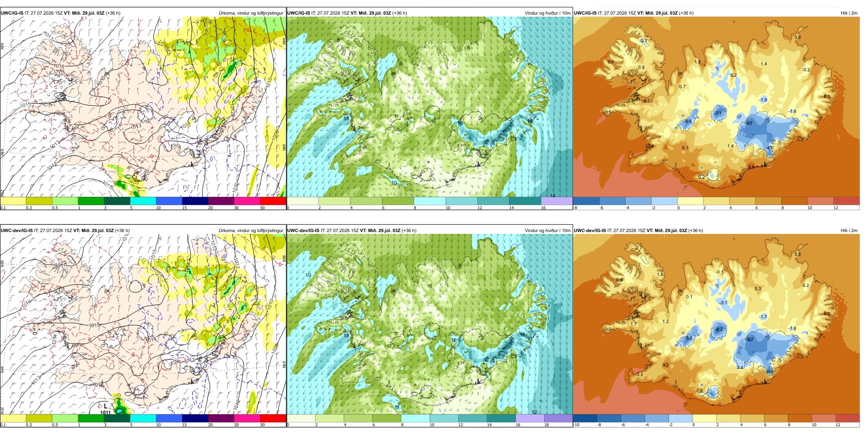Select the -8.2 temperature label on UWC-dev map
Image resolution: width=868 pixels, height=434 pixels.
click(x=719, y=329)
